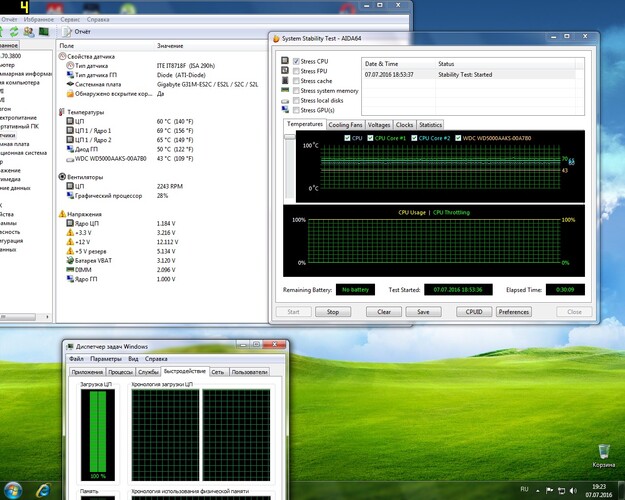This screenshot has width=625, height=500.
Task: Click the Stress local disks drive icon
Action: [x=285, y=101]
